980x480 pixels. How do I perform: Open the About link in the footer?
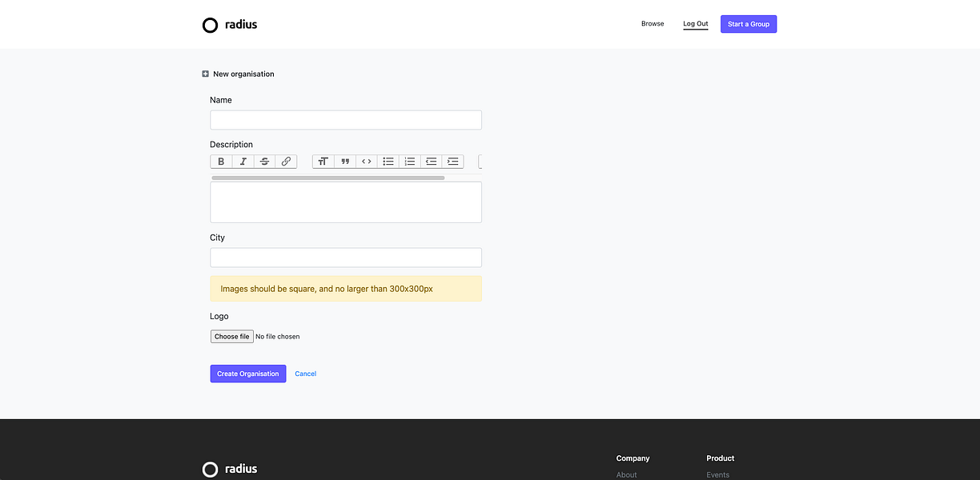[627, 475]
